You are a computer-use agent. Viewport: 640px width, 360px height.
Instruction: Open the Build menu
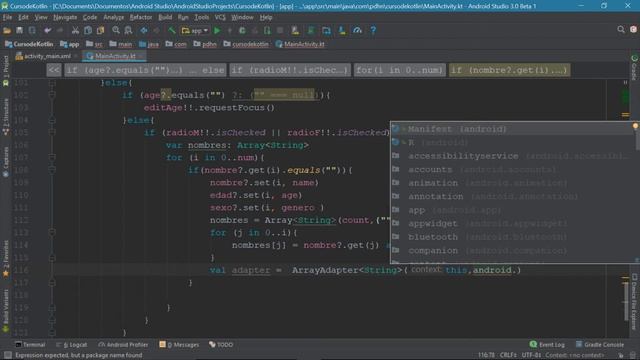pyautogui.click(x=165, y=18)
